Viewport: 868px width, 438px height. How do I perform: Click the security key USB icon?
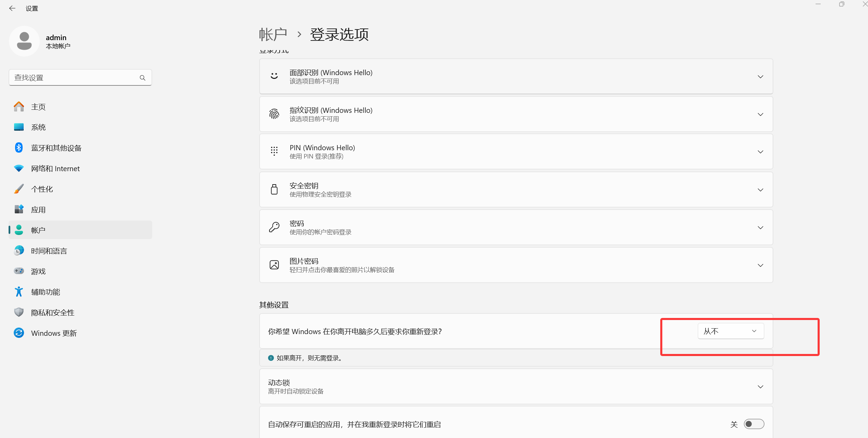[x=274, y=189]
